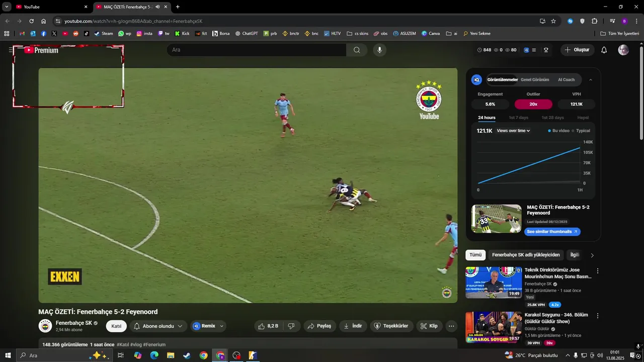Click the YouTube search magnifier icon

tap(357, 50)
